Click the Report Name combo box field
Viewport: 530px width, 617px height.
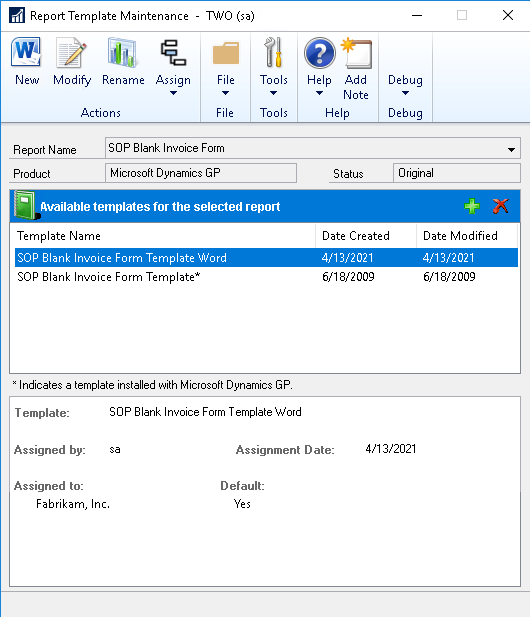click(x=313, y=148)
